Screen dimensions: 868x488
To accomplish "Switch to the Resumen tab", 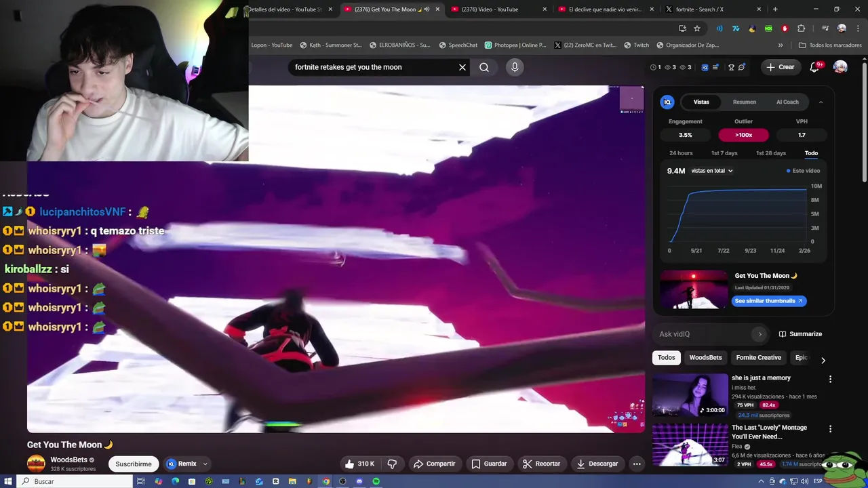I will 745,102.
